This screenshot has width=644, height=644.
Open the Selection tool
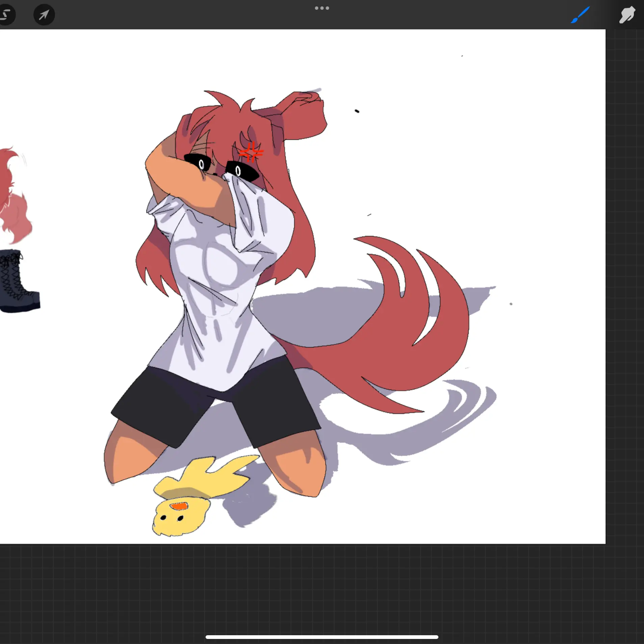(6, 15)
